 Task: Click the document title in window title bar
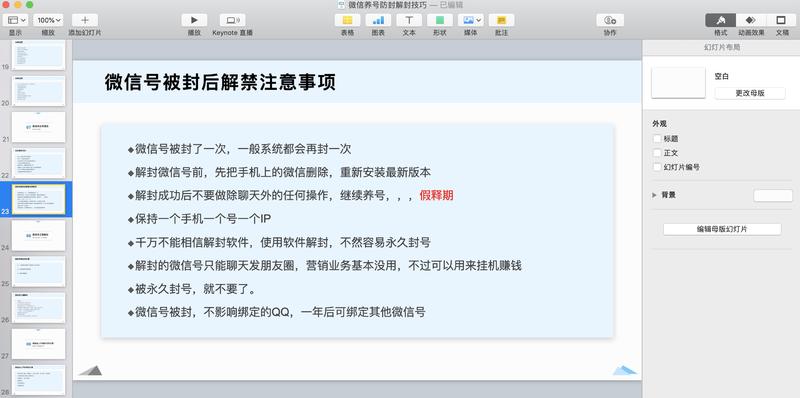[x=387, y=5]
